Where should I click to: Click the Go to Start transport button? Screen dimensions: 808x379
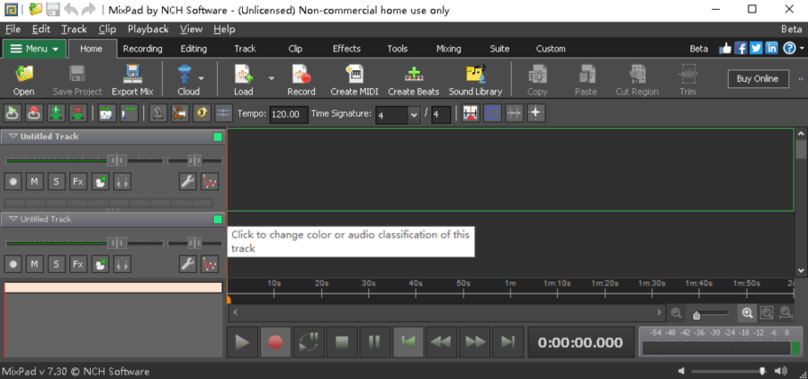click(408, 342)
